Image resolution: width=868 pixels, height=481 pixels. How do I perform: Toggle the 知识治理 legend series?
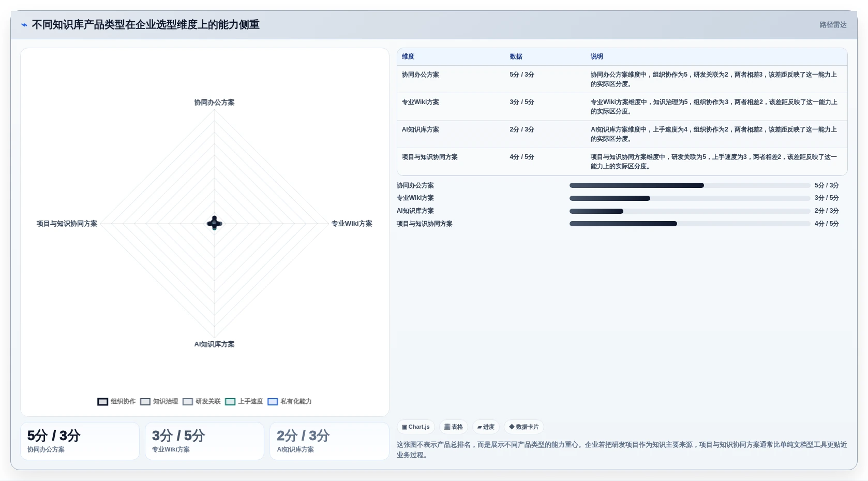pyautogui.click(x=159, y=402)
